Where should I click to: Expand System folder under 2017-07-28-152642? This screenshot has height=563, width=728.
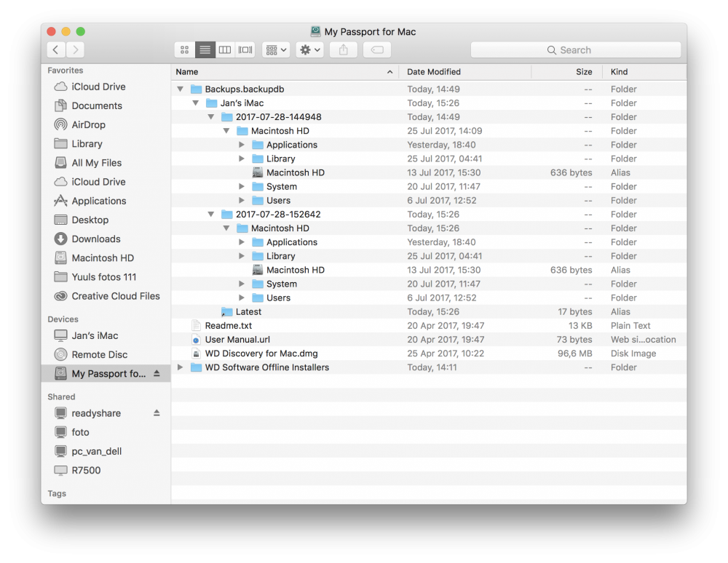point(242,284)
